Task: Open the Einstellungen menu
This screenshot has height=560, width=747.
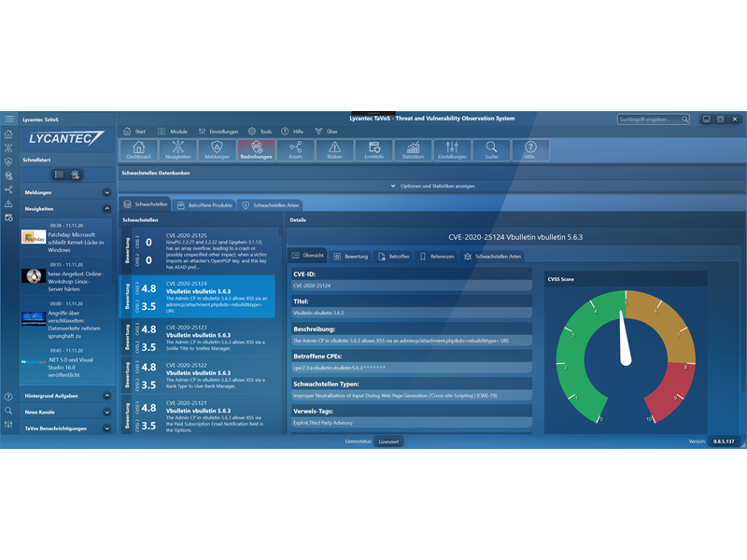Action: click(x=218, y=132)
